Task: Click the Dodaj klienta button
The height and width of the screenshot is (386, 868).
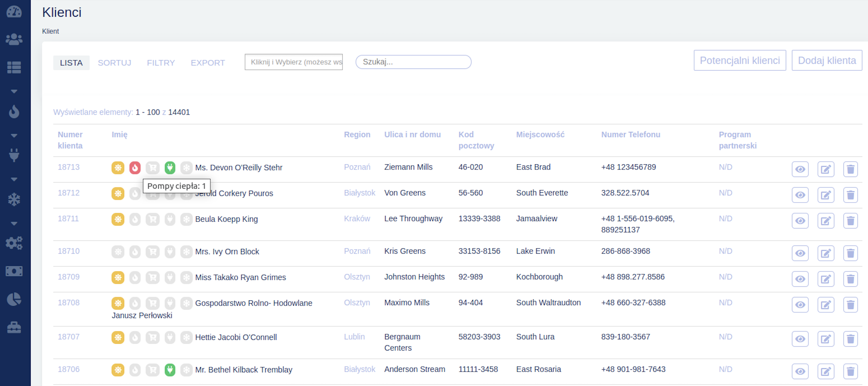Action: (x=827, y=60)
